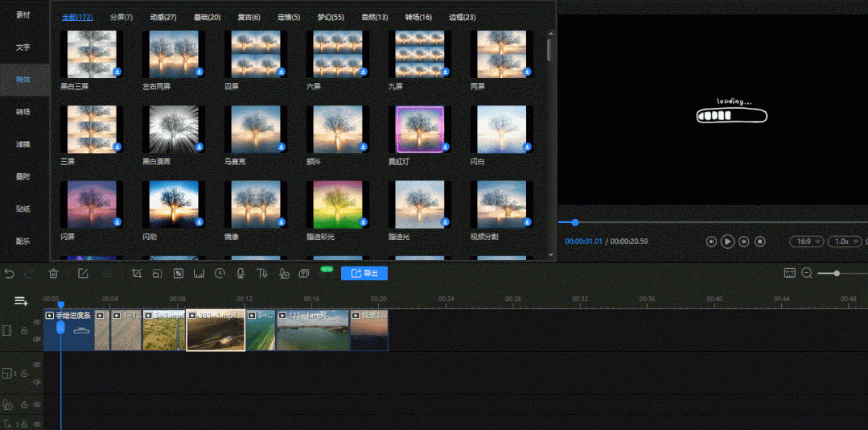Open the edit pencil tool
Image resolution: width=868 pixels, height=430 pixels.
(83, 273)
